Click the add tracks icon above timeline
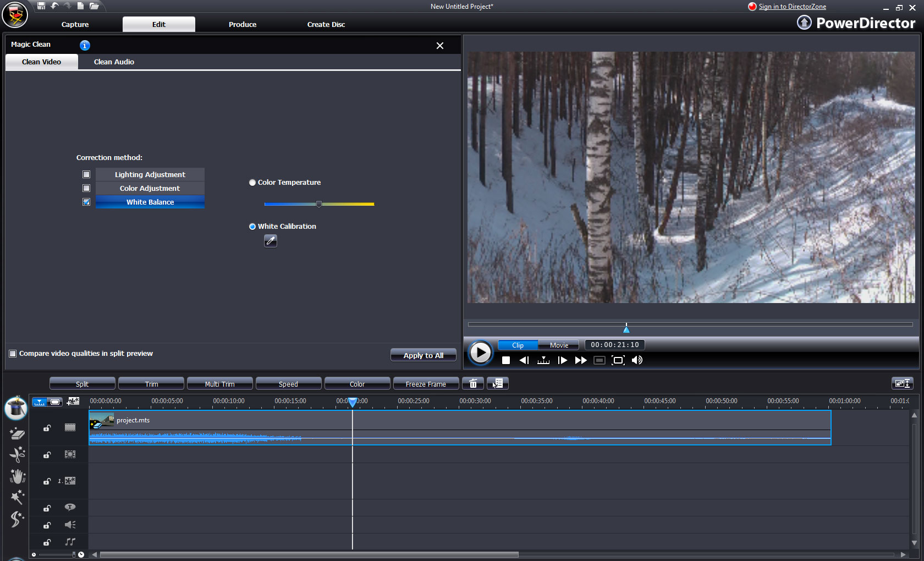 [73, 402]
